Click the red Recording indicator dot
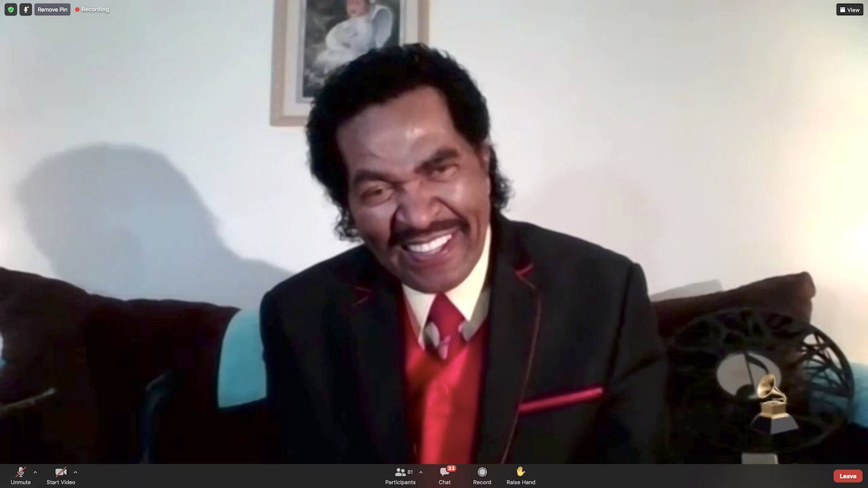The image size is (868, 488). pyautogui.click(x=77, y=9)
